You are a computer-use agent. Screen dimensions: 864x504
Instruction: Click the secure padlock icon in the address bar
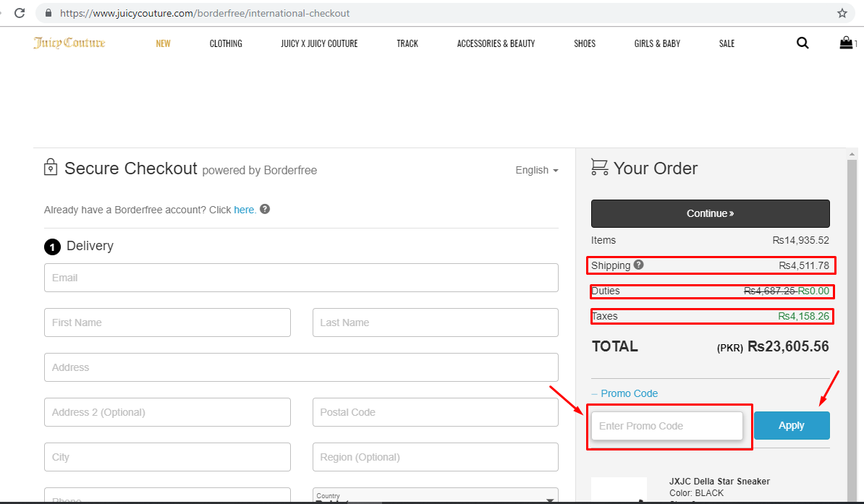tap(48, 13)
